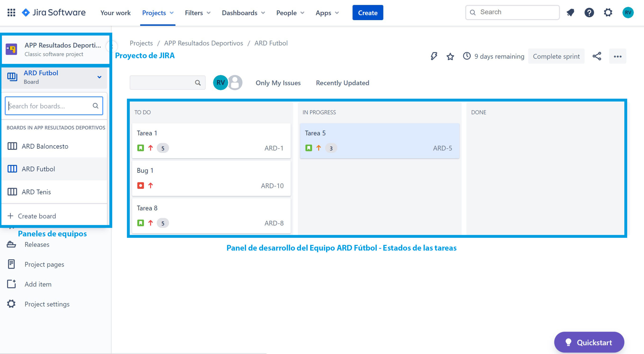Toggle Recently Updated filter
The height and width of the screenshot is (354, 644).
pyautogui.click(x=342, y=83)
